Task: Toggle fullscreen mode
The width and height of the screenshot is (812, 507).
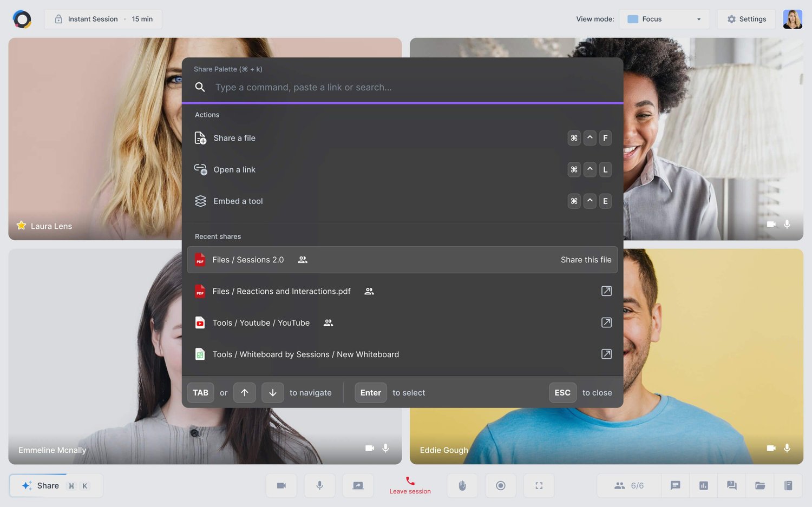Action: (x=539, y=485)
